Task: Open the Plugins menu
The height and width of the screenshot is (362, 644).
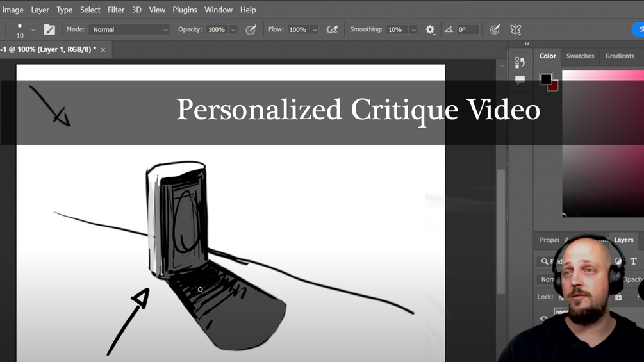Action: click(185, 10)
